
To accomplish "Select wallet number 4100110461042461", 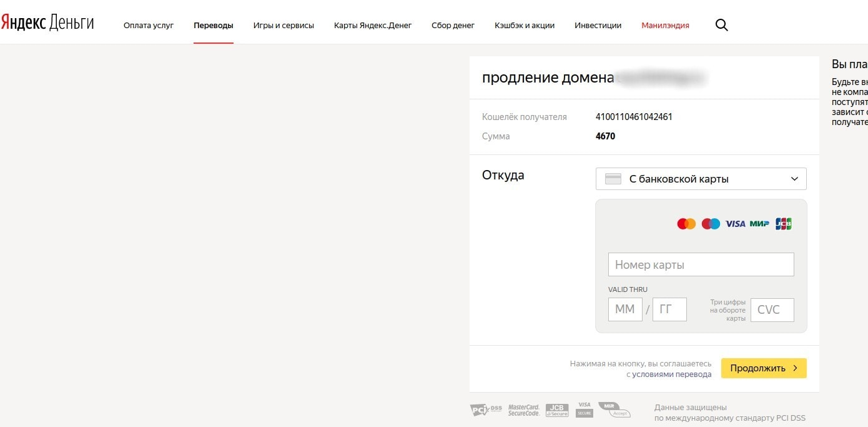I will pyautogui.click(x=634, y=117).
